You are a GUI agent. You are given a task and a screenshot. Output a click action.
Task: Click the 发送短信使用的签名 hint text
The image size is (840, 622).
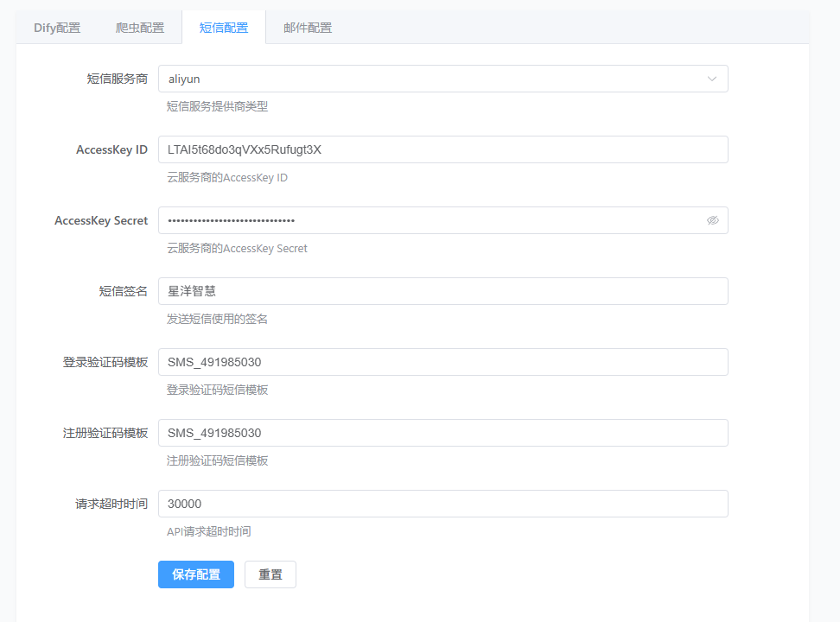[217, 319]
